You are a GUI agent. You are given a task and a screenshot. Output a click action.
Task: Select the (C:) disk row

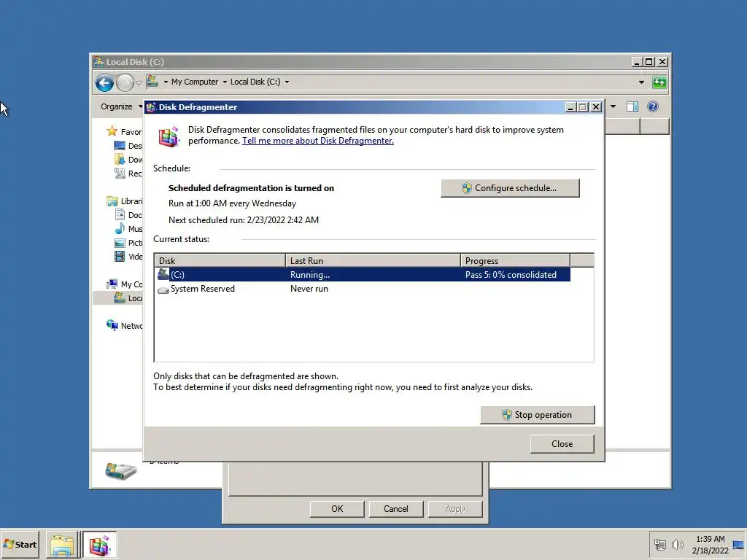(x=362, y=275)
